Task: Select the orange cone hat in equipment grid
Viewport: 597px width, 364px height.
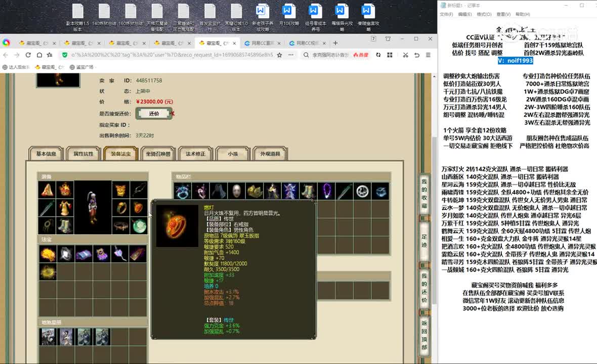Action: pos(47,190)
